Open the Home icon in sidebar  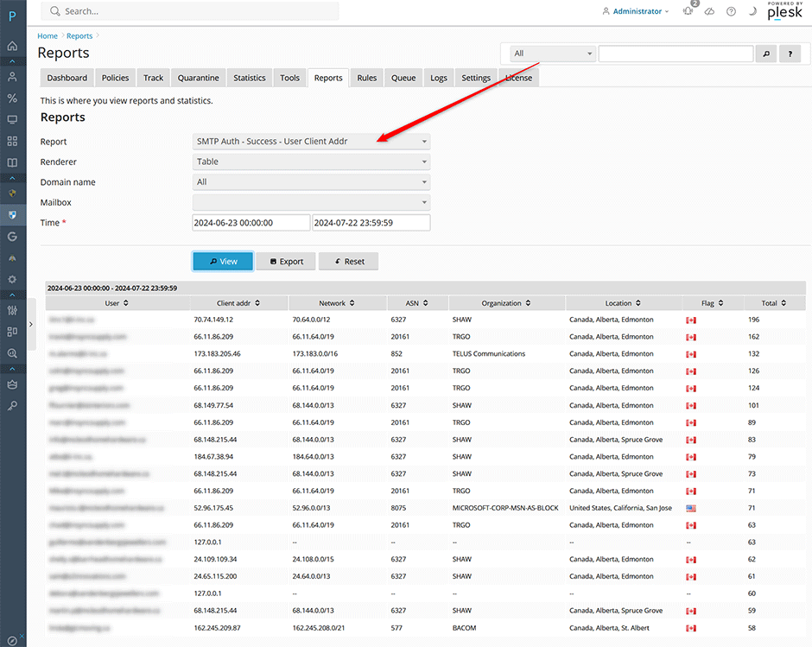pyautogui.click(x=12, y=46)
